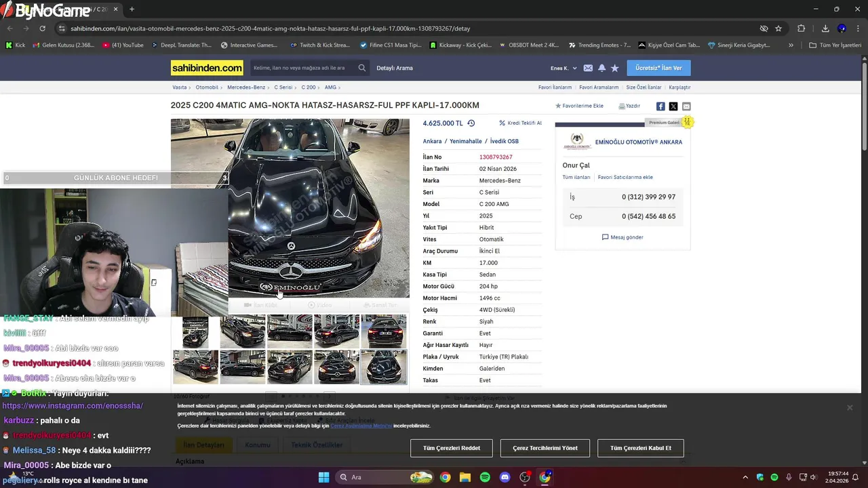Screen dimensions: 868x488
Task: Select the last thumbnail in second row
Action: click(384, 367)
